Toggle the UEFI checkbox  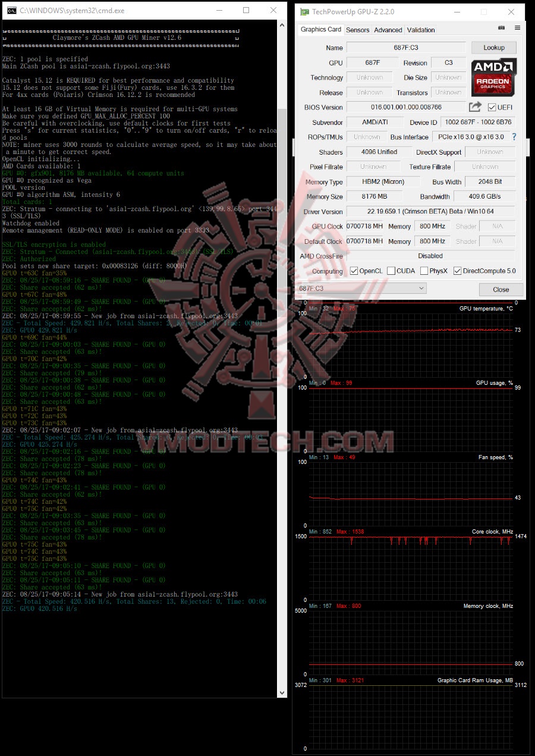(492, 107)
